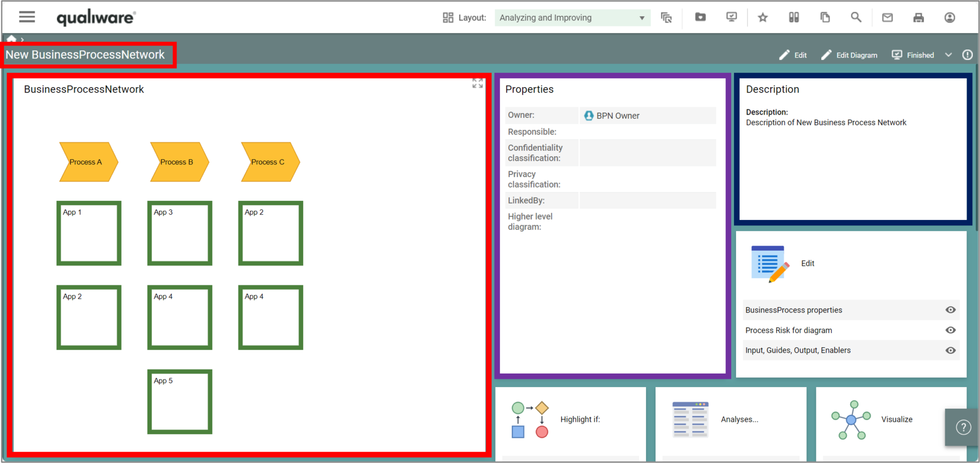
Task: Click the copy documents icon
Action: [825, 17]
